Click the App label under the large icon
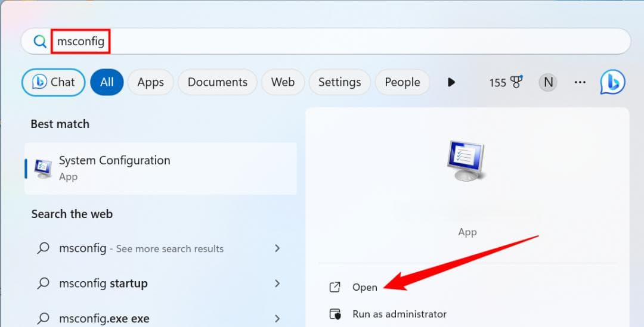 (467, 232)
